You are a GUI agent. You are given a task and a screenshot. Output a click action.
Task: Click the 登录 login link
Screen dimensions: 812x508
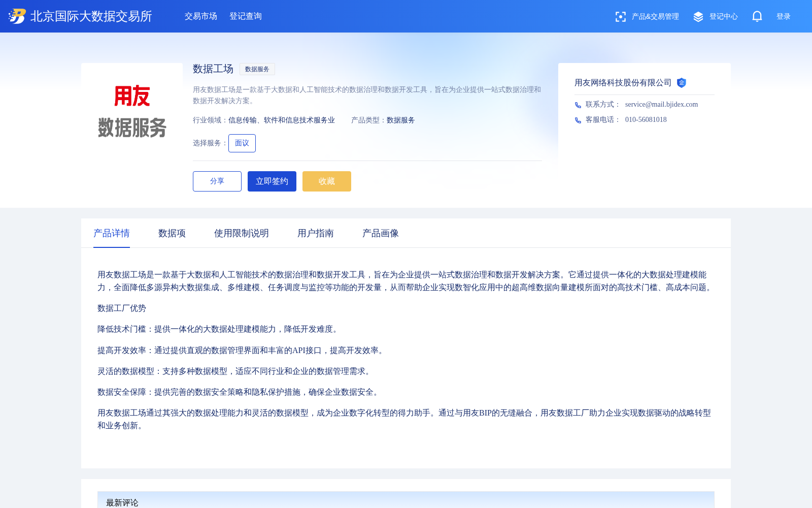pos(784,17)
